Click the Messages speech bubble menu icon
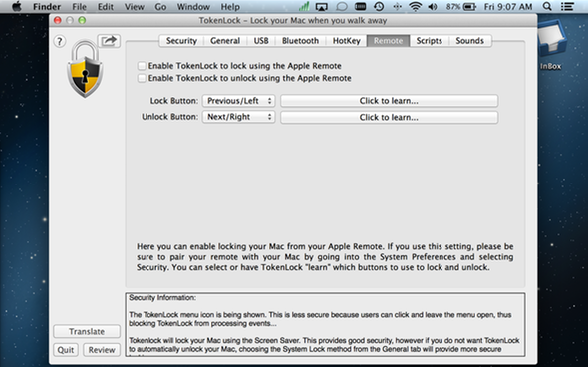Viewport: 588px width, 367px height. (x=341, y=7)
